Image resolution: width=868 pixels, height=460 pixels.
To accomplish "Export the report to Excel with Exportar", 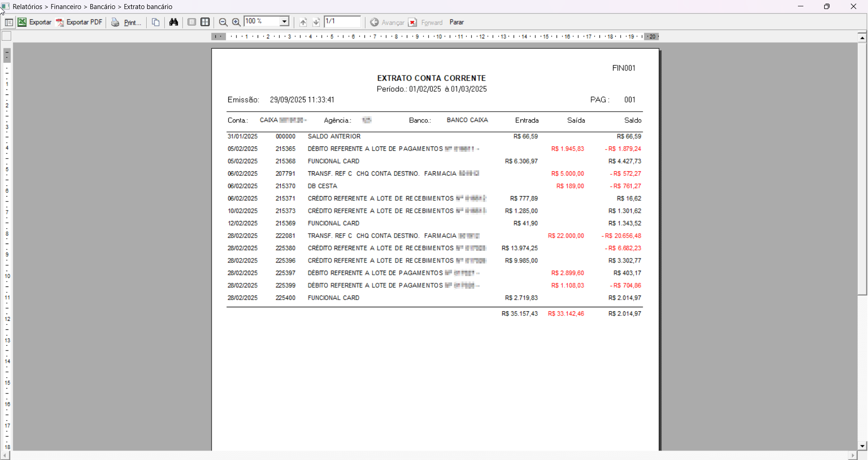I will [x=35, y=23].
